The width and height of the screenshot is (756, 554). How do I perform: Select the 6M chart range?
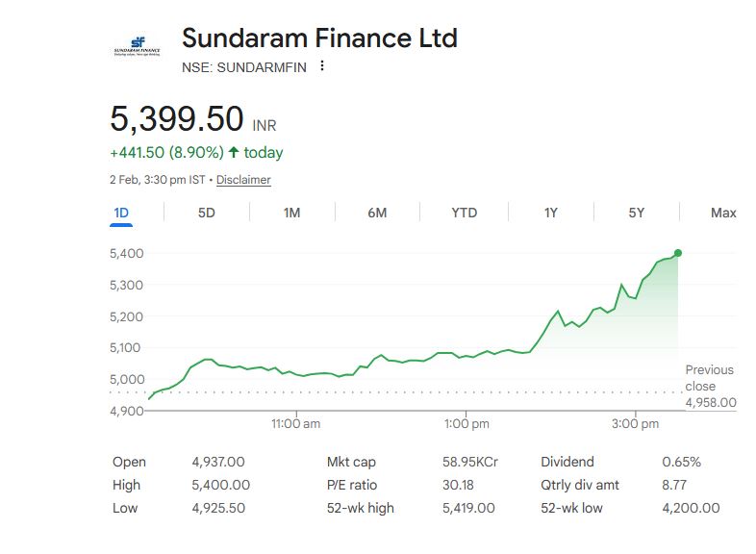tap(377, 213)
